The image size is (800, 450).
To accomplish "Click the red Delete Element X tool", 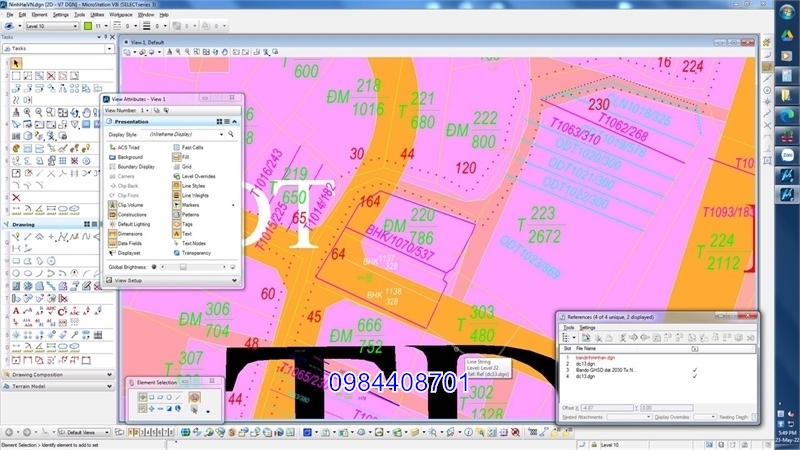I will pos(16,197).
